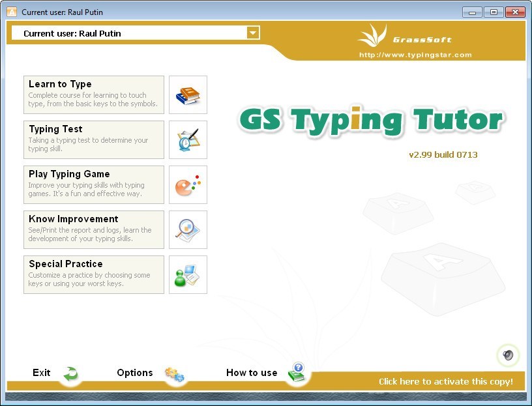Open the Special Practice panel
Screen dimensions: 532x406
click(x=94, y=275)
